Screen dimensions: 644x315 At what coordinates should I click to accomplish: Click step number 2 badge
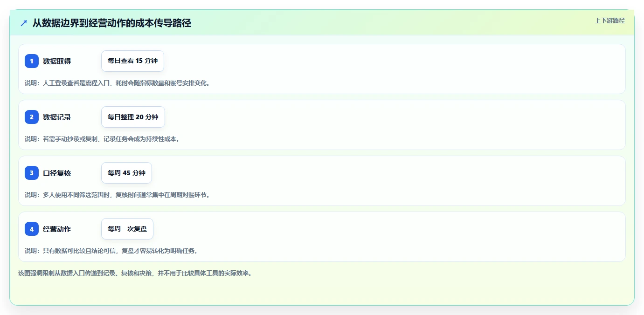click(32, 117)
